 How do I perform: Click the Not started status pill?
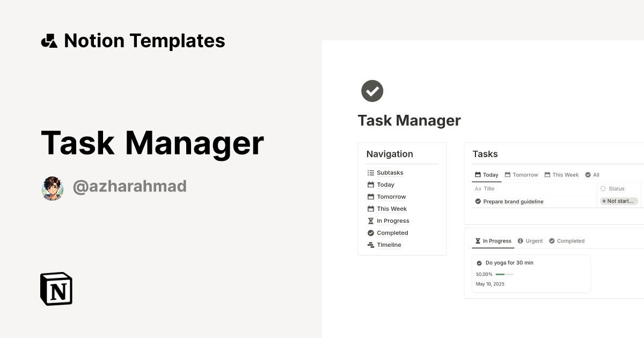[x=618, y=201]
